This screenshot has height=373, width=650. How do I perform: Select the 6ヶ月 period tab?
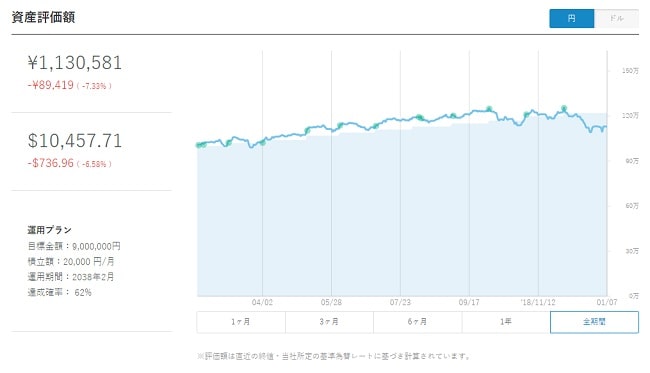(417, 322)
